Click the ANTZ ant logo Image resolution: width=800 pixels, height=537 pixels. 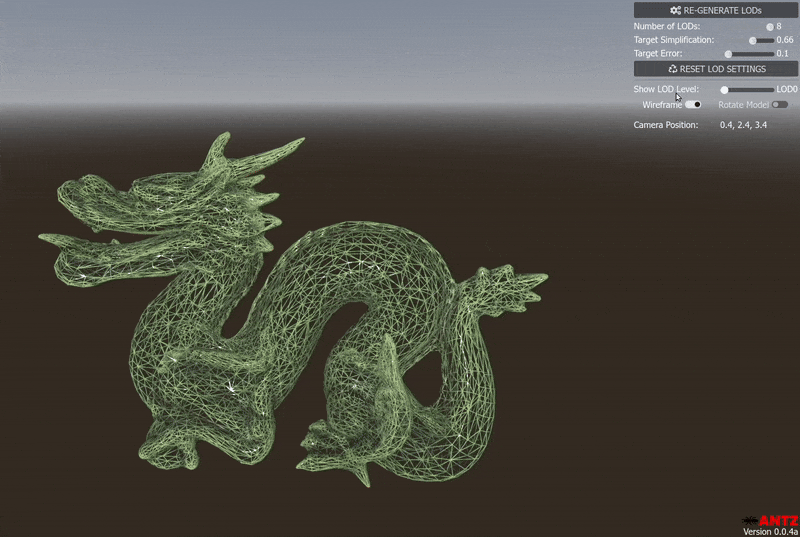point(750,521)
